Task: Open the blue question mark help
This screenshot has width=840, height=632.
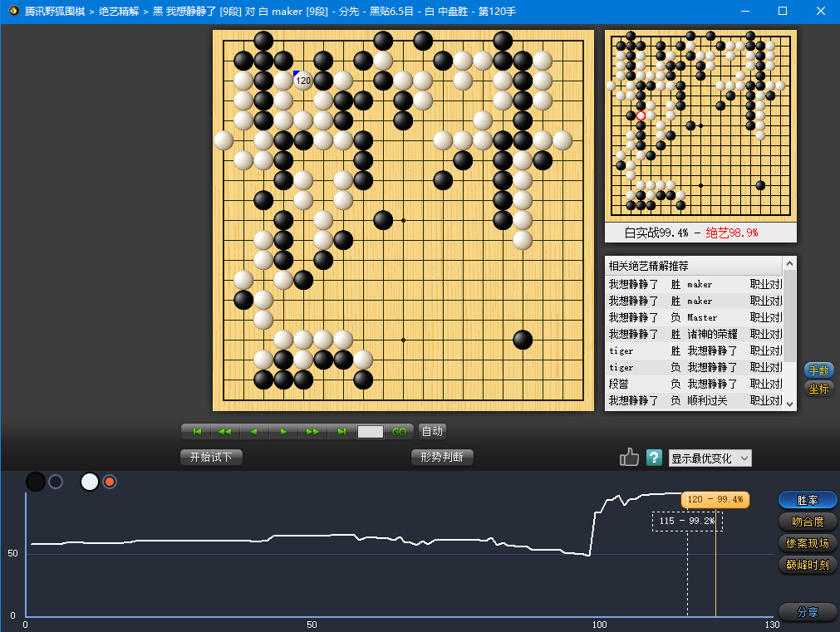Action: [x=654, y=458]
